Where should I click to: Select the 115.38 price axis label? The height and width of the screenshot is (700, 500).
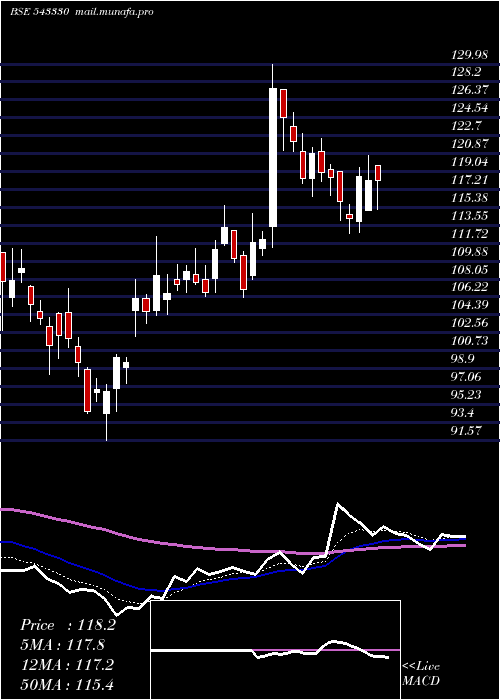(x=470, y=197)
